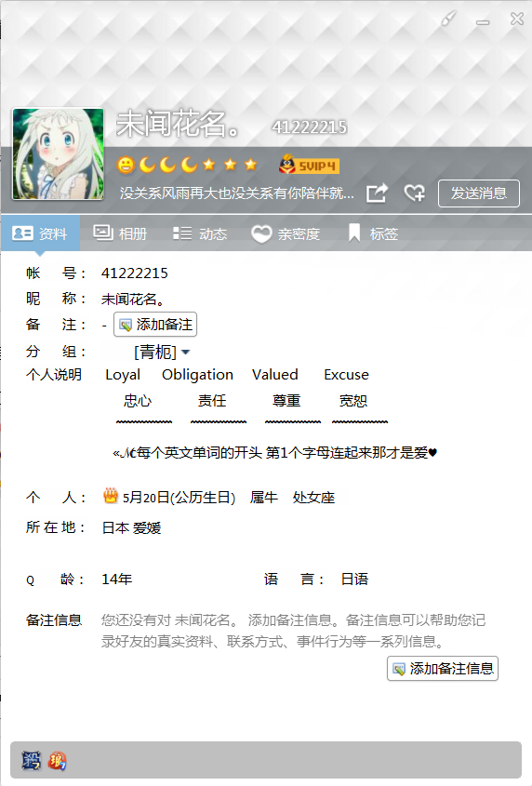Click the second star level icon
Viewport: 532px width, 786px height.
[230, 165]
